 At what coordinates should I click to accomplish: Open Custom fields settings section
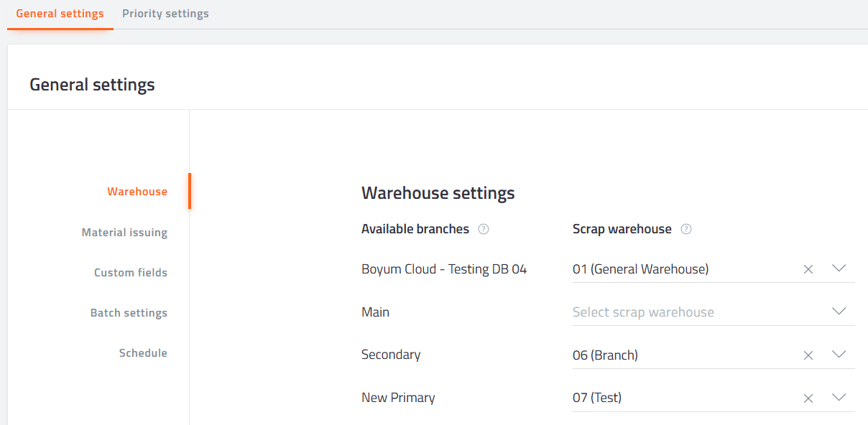pos(131,273)
